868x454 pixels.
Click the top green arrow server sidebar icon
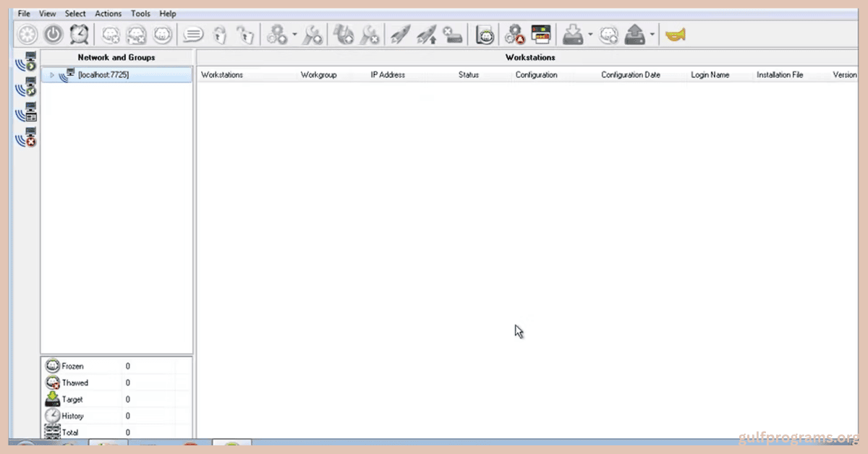[x=27, y=62]
